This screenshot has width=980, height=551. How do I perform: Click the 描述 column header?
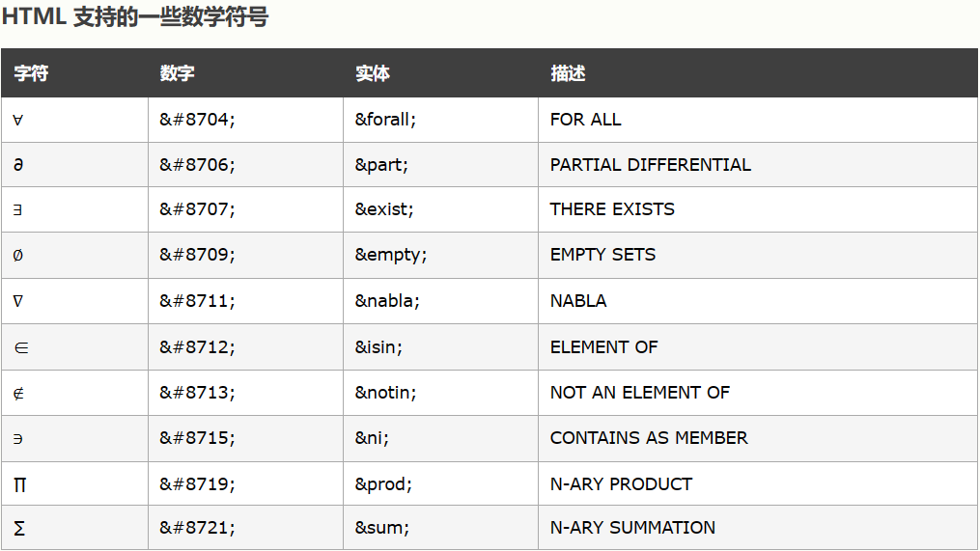pos(568,73)
